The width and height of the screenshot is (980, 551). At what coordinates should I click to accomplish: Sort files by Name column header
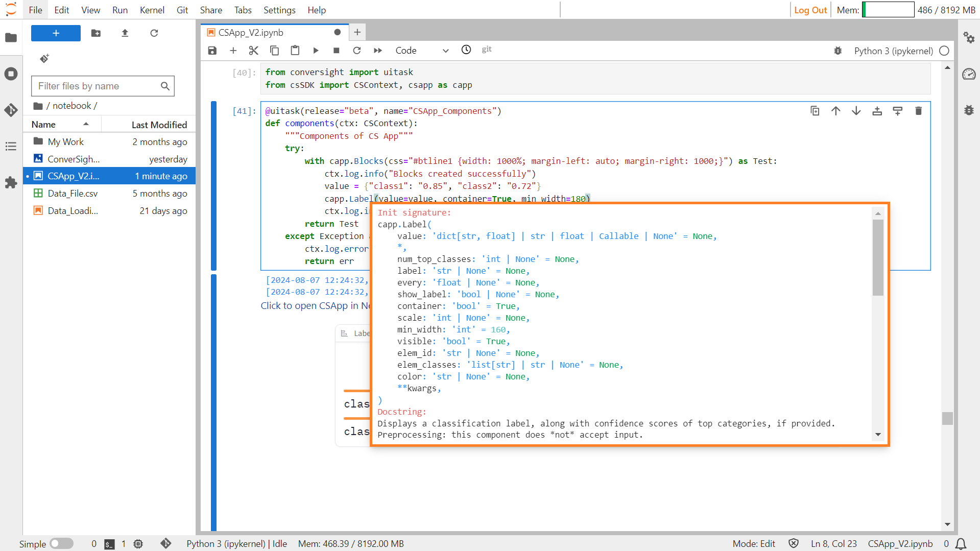[x=62, y=124]
